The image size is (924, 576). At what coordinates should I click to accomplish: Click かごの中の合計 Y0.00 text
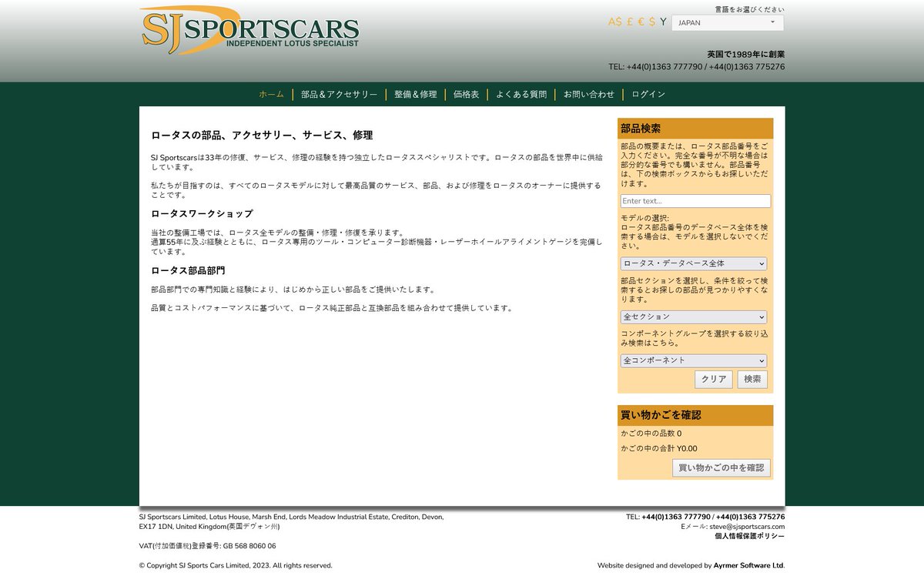(659, 448)
